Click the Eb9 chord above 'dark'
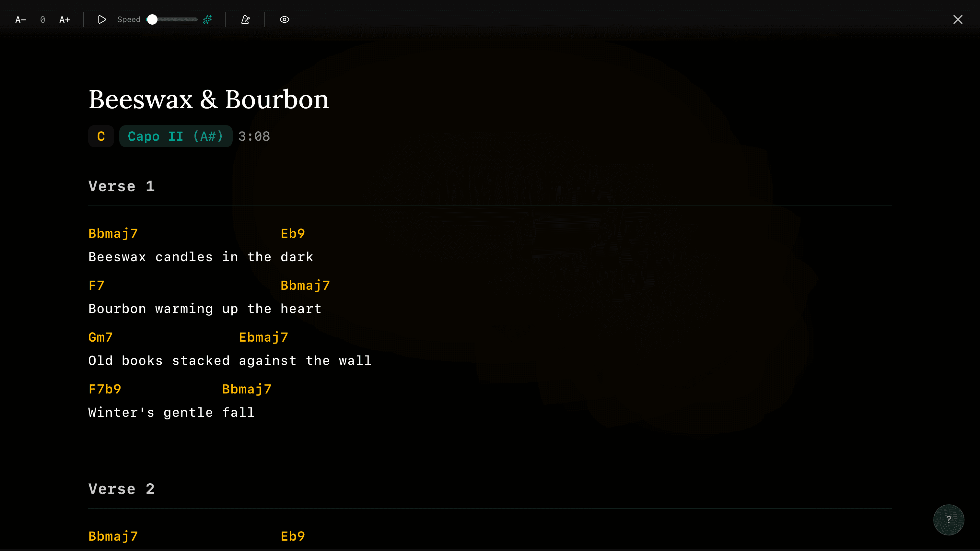 pos(293,234)
